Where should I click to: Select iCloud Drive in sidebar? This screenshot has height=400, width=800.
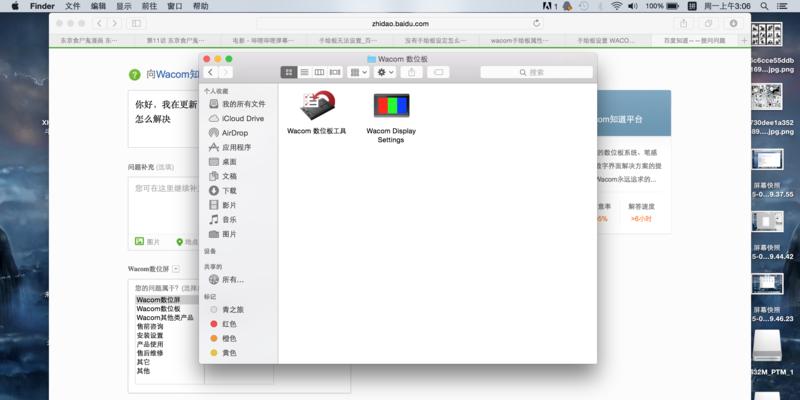point(238,118)
